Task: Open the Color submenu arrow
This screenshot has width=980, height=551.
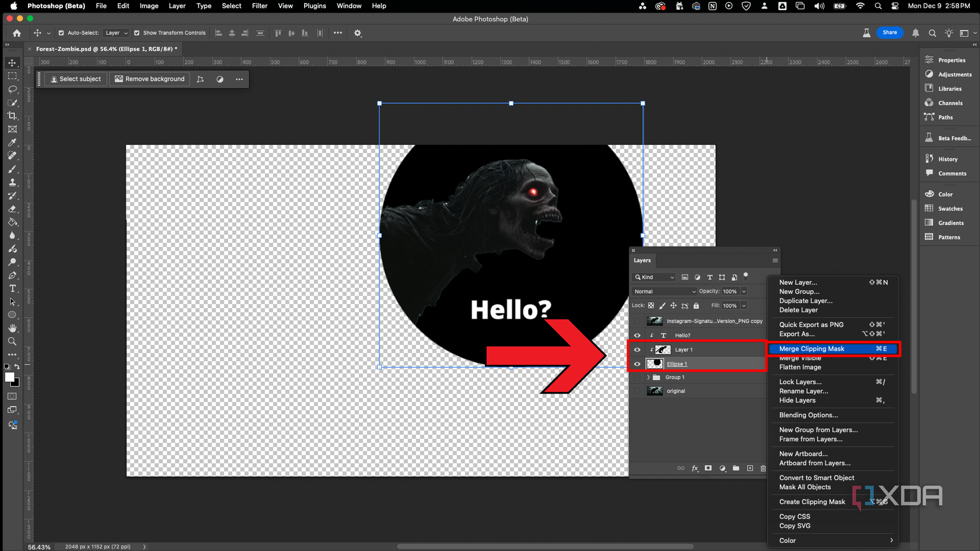Action: tap(892, 540)
